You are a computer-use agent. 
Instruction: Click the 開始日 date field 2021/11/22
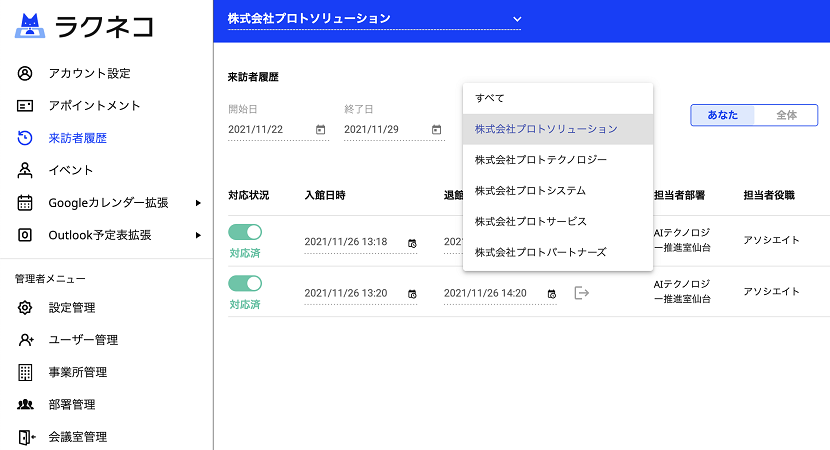coord(278,130)
